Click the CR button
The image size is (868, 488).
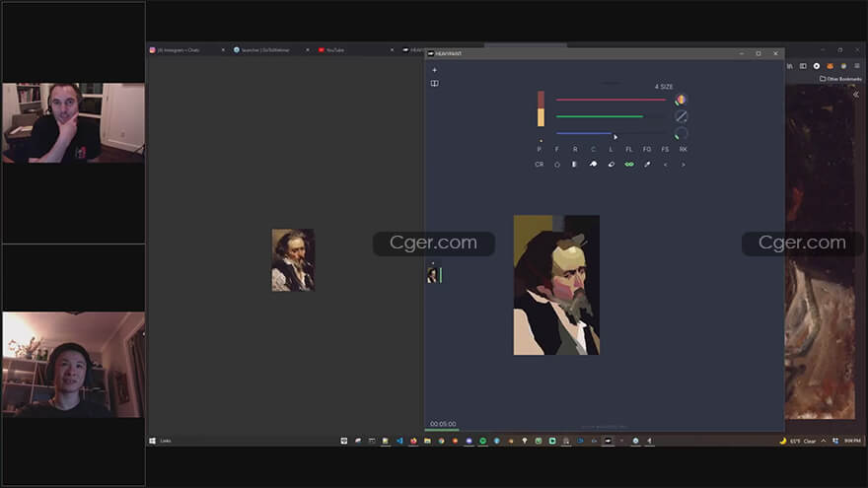[x=540, y=165]
